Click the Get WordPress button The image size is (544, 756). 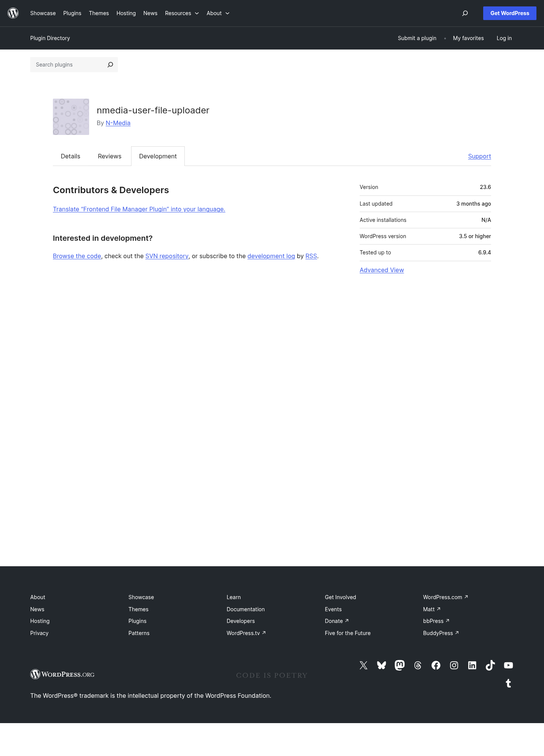click(x=510, y=13)
